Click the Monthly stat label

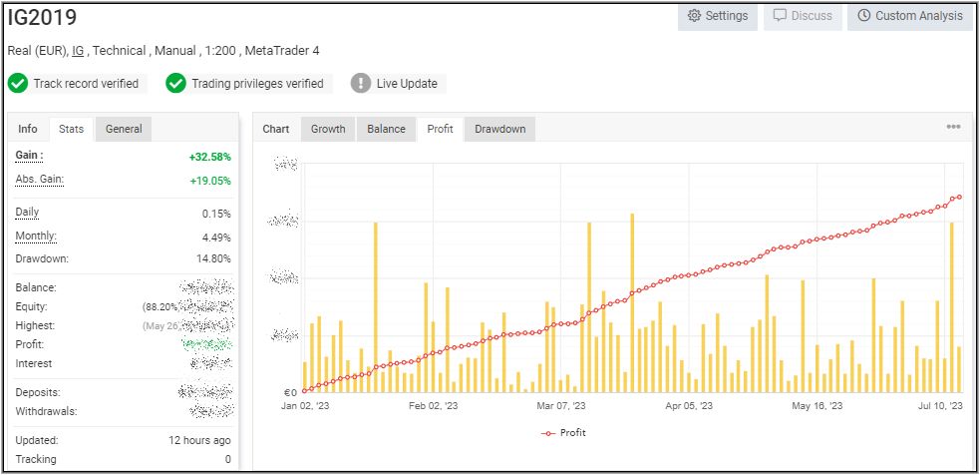(36, 237)
